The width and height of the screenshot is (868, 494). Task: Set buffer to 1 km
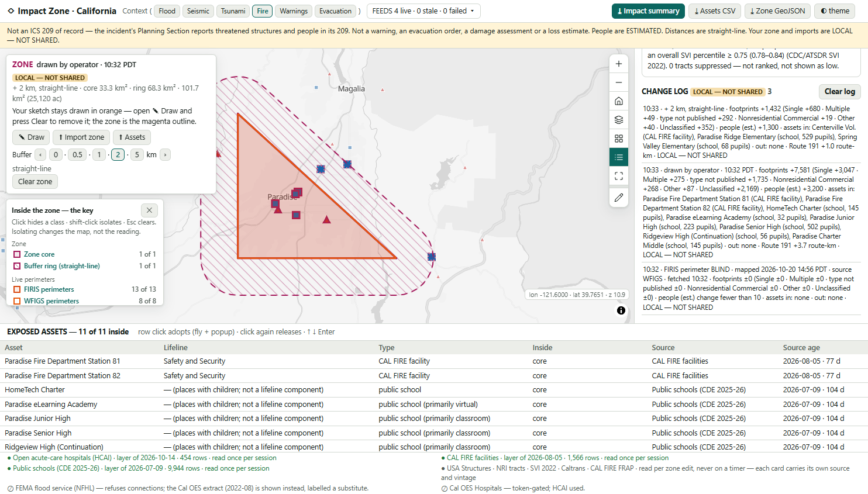click(x=99, y=154)
